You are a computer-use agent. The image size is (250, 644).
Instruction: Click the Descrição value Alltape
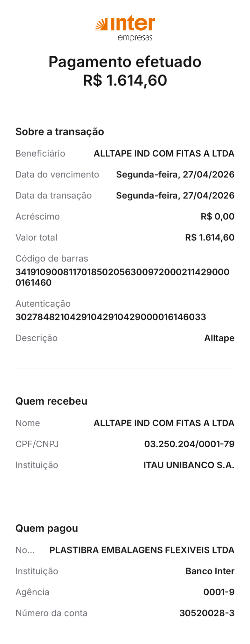click(219, 338)
